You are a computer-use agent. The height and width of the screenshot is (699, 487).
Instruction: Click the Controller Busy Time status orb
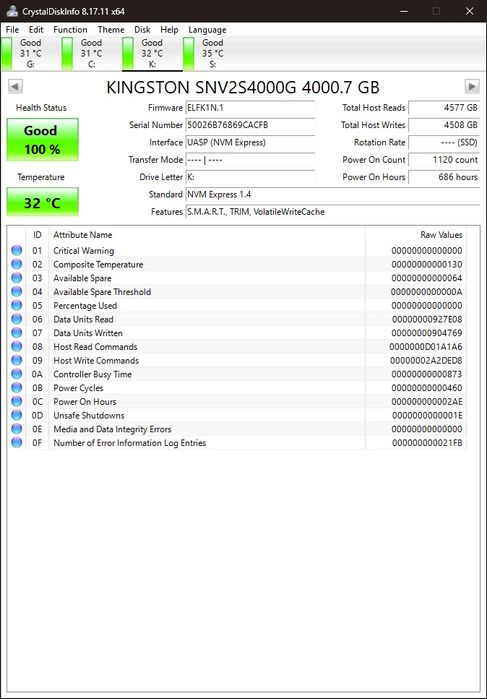point(17,374)
